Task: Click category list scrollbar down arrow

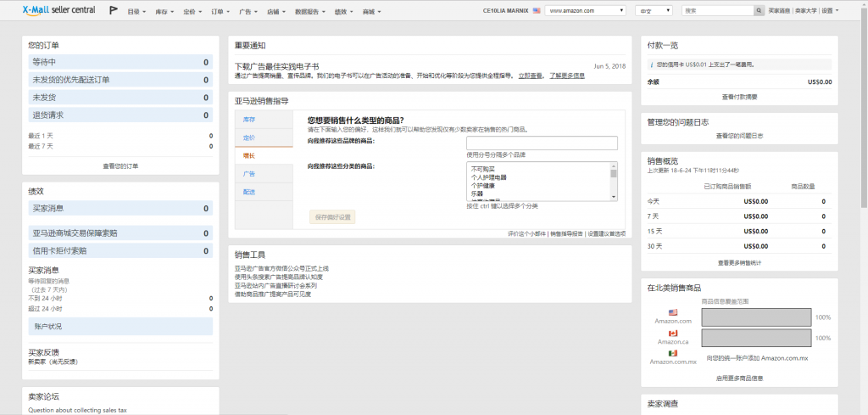Action: (614, 197)
